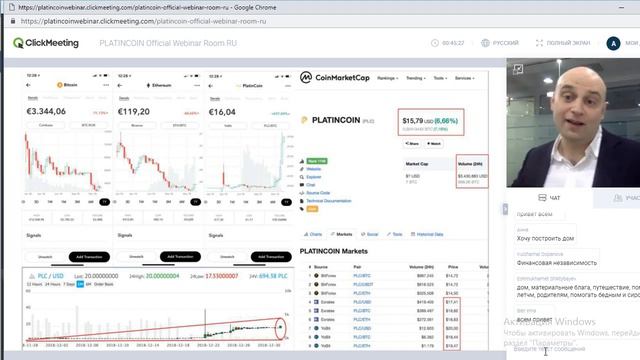The height and width of the screenshot is (360, 640).
Task: Select the highlighted blue range on PLC/USD chart
Action: (80, 284)
